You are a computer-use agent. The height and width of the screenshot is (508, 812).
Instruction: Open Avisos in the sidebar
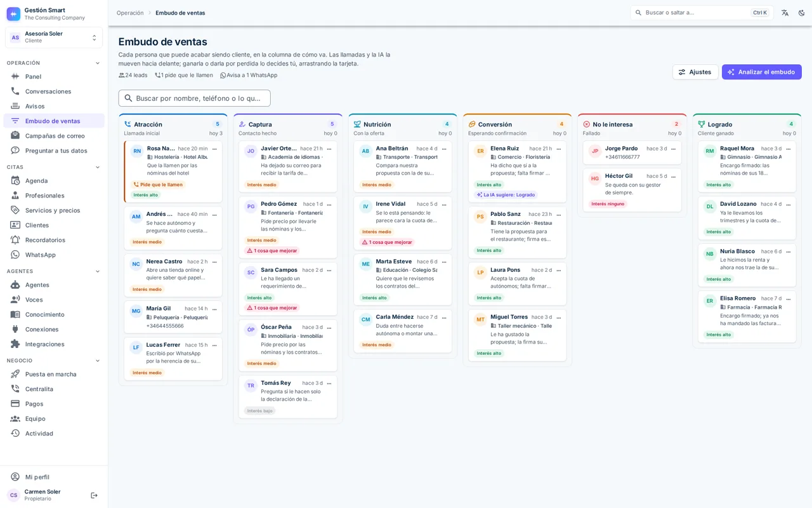54,106
